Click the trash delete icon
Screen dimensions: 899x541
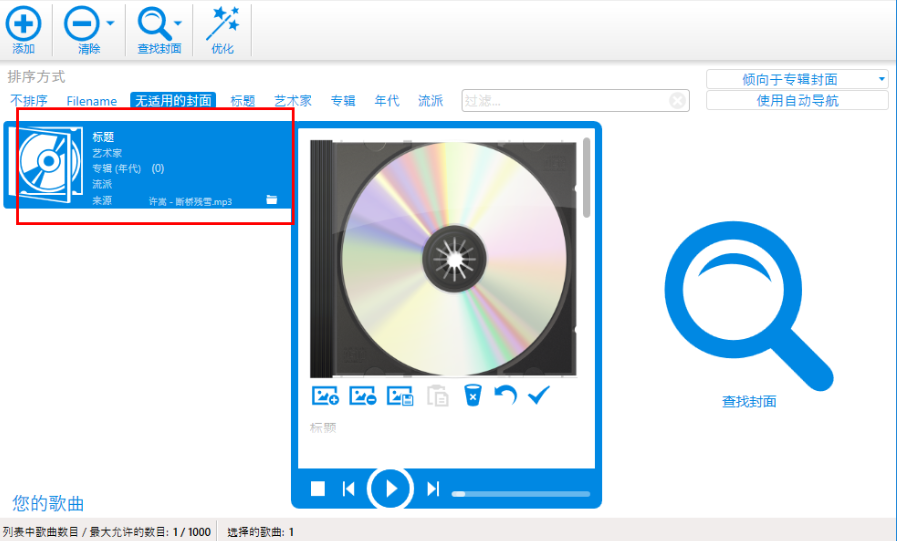(x=472, y=395)
